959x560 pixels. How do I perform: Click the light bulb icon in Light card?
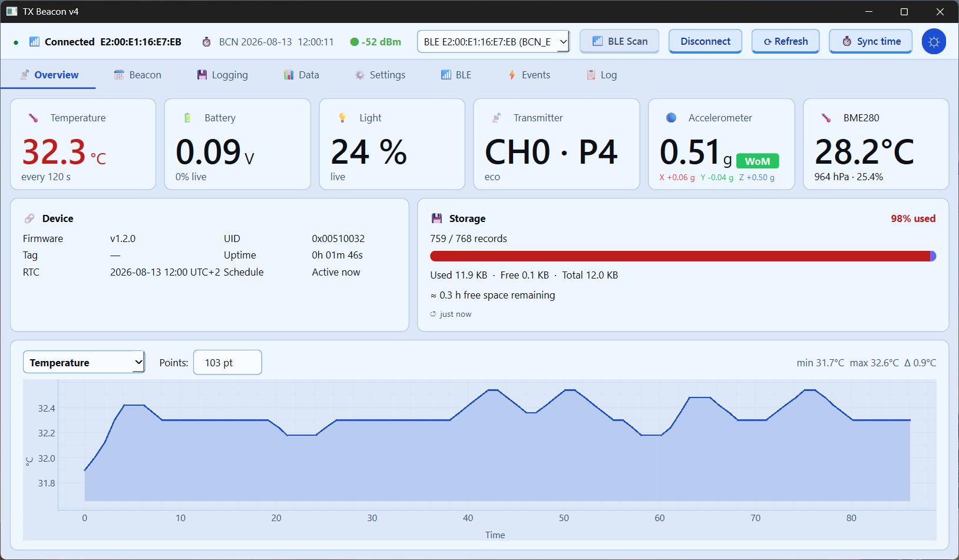tap(342, 118)
